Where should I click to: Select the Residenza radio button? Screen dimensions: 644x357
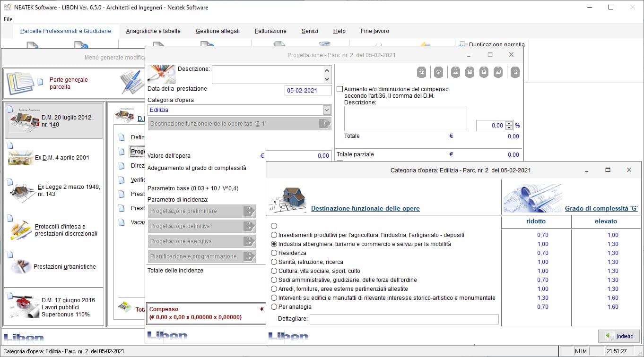pyautogui.click(x=274, y=253)
